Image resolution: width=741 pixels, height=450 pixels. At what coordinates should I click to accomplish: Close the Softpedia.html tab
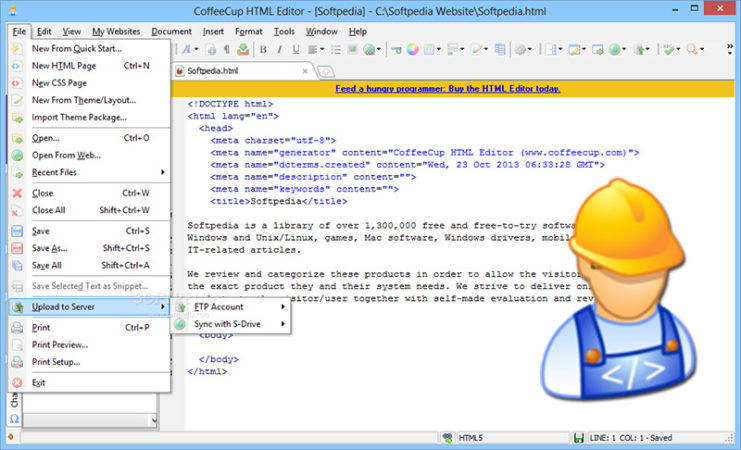[304, 71]
